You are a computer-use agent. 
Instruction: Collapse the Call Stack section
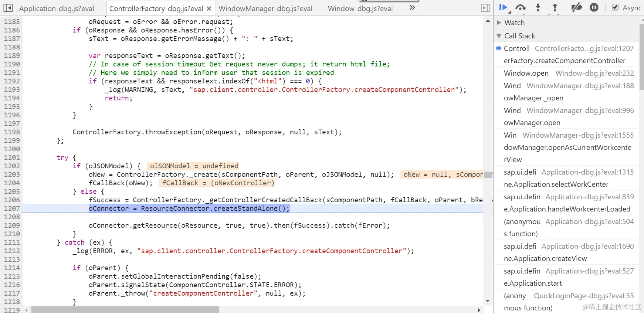(x=499, y=36)
